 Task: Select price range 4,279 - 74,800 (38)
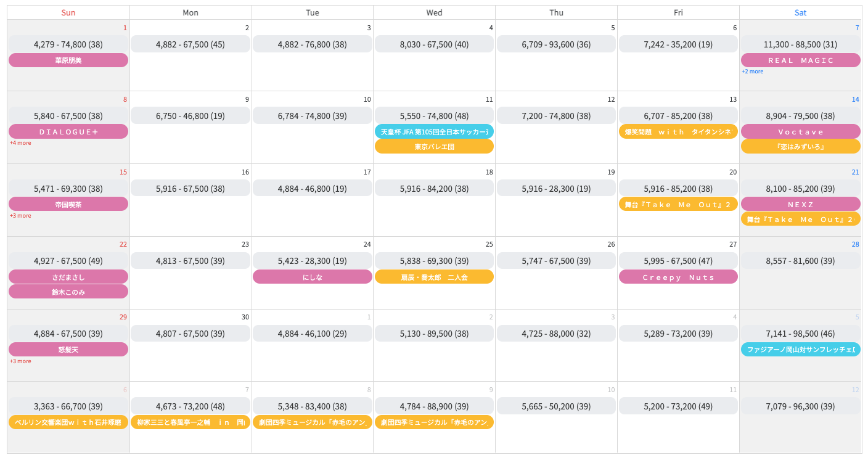68,44
